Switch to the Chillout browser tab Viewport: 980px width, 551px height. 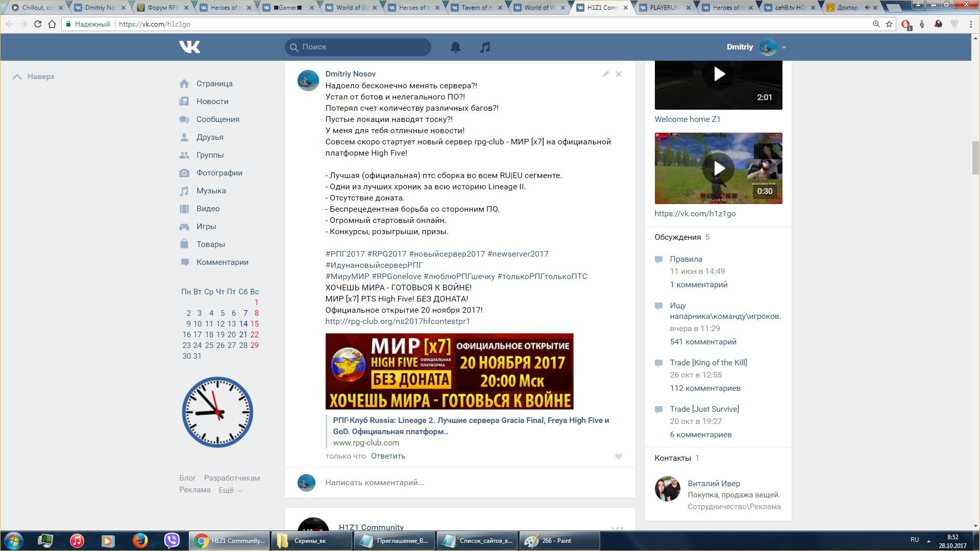[37, 8]
